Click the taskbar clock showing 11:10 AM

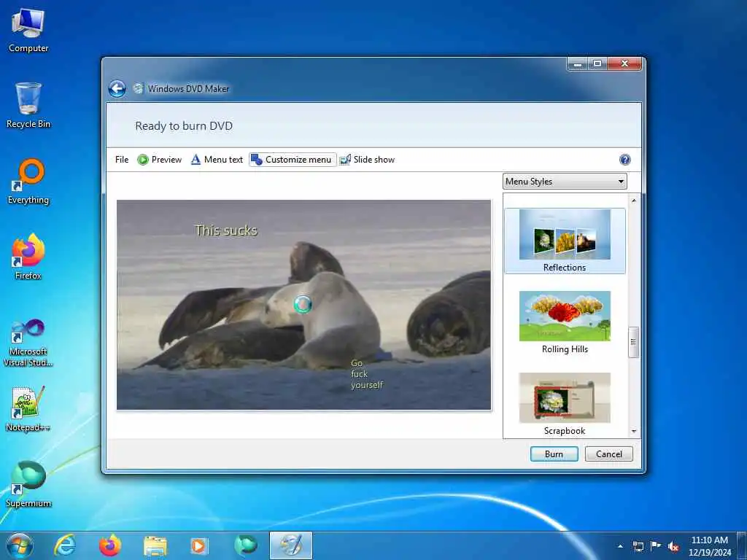pyautogui.click(x=710, y=546)
